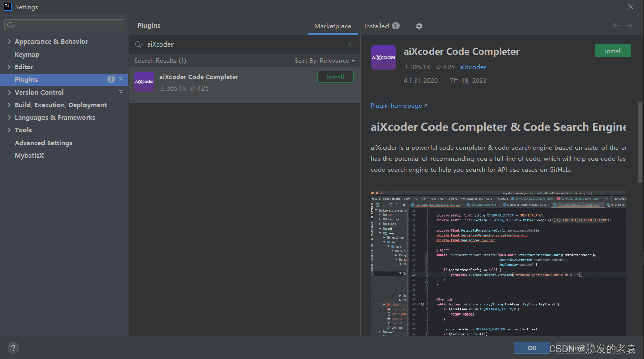Switch to the Marketplace tab
This screenshot has width=644, height=359.
(332, 26)
